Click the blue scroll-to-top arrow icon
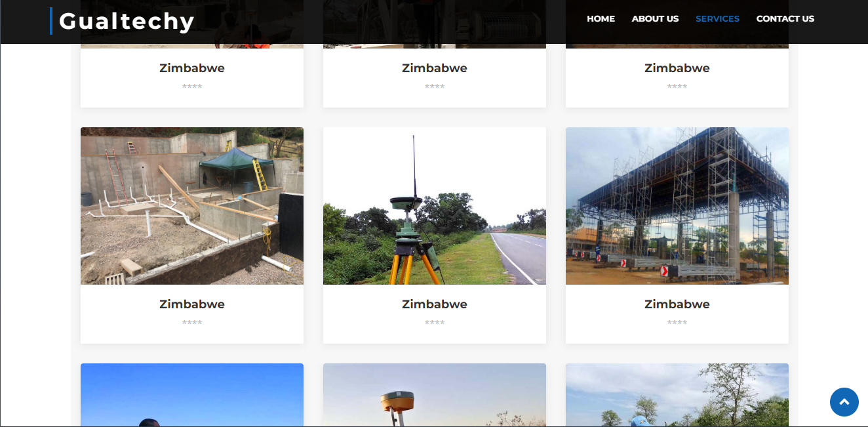This screenshot has width=868, height=427. click(x=844, y=402)
